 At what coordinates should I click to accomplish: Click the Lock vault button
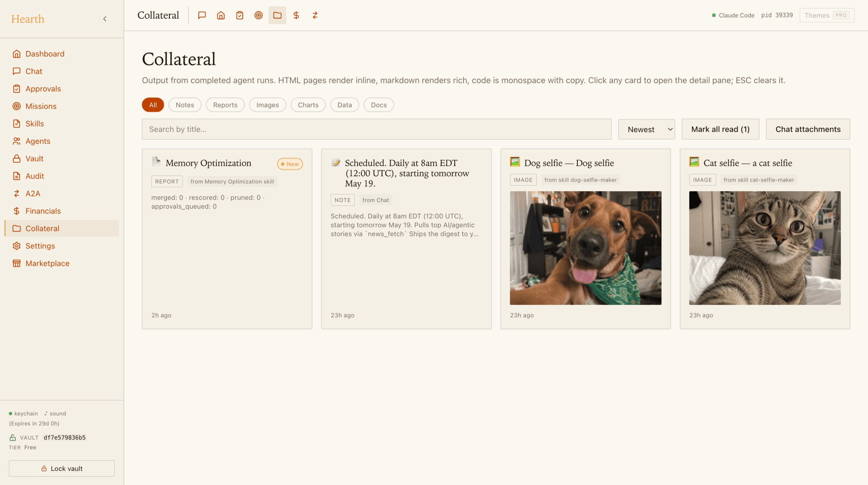[62, 469]
